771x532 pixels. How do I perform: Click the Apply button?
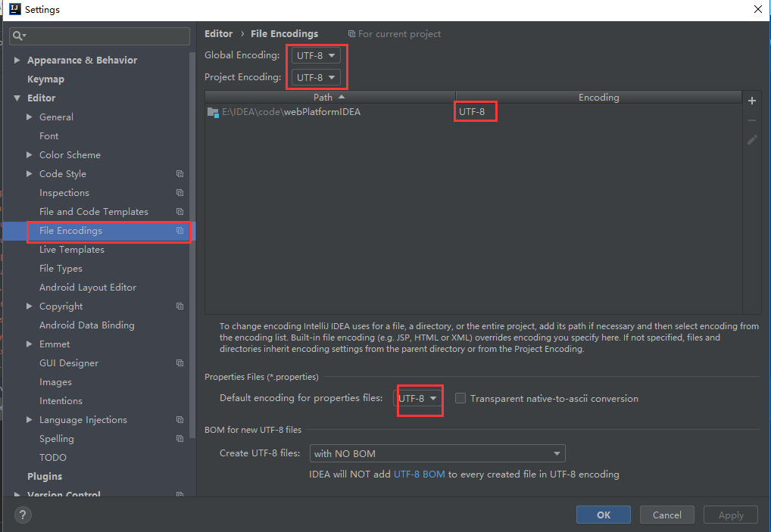click(x=731, y=515)
